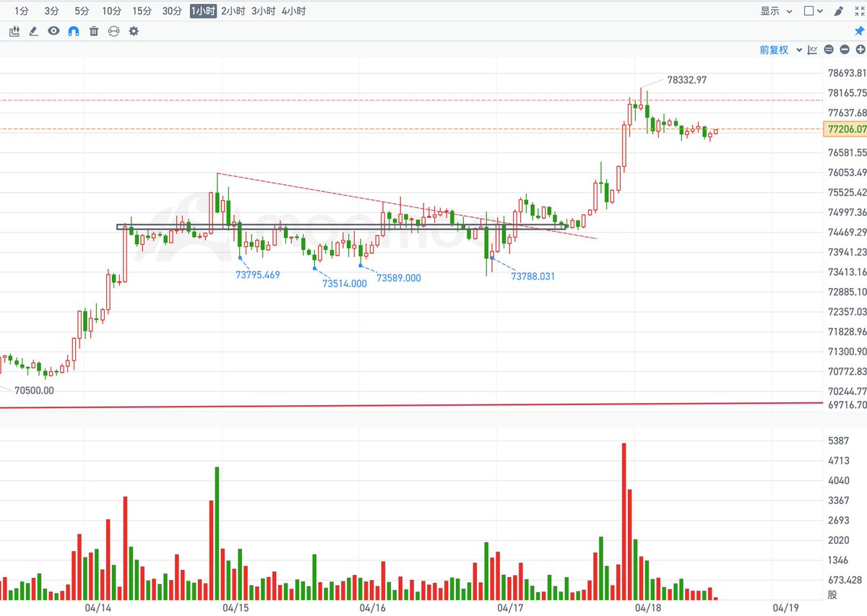The height and width of the screenshot is (616, 867).
Task: Click the indicator settings icon in toolbar
Action: coord(14,31)
